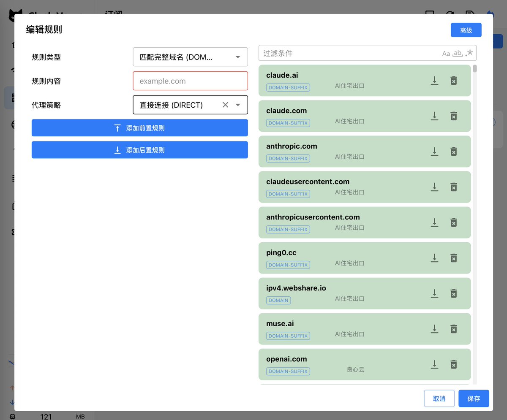The height and width of the screenshot is (420, 507).
Task: Click the DOMAIN tag under ipv4.webshare.io
Action: (278, 301)
